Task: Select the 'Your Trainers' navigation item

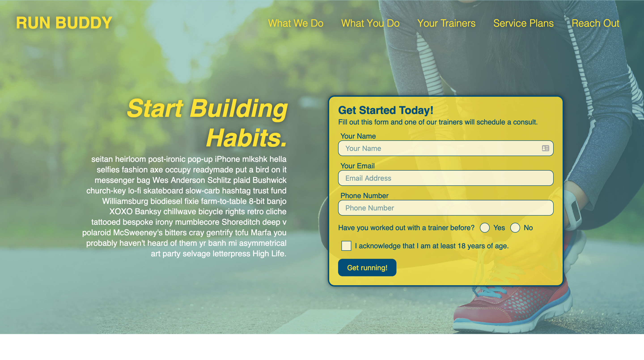Action: 446,23
